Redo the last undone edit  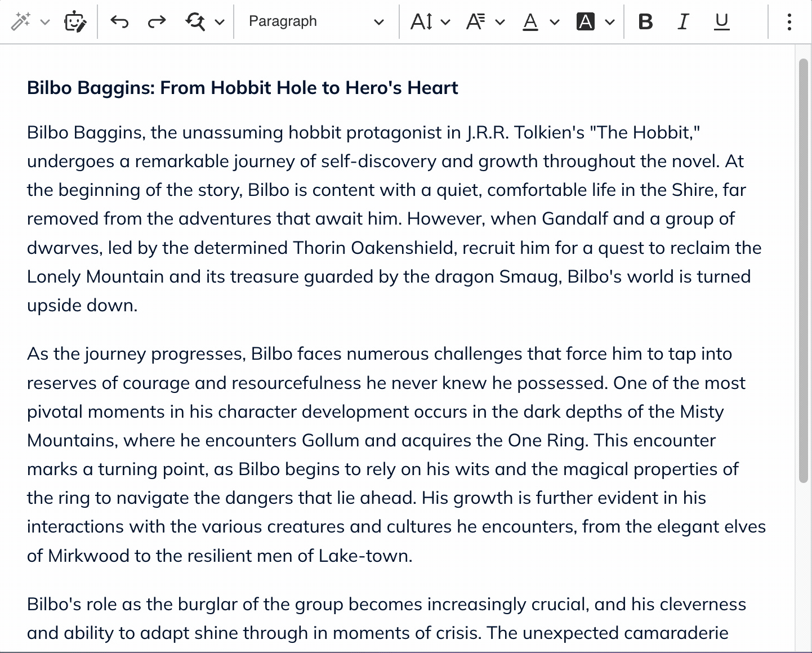coord(157,22)
